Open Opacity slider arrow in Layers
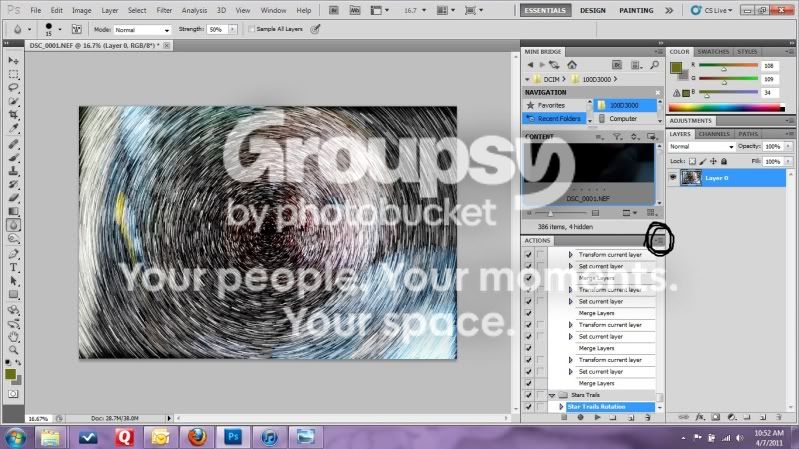Viewport: 799px width, 449px height. [788, 146]
